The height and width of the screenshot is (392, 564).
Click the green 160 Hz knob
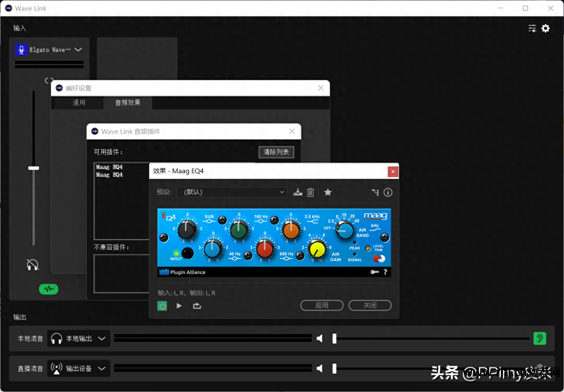pyautogui.click(x=239, y=229)
